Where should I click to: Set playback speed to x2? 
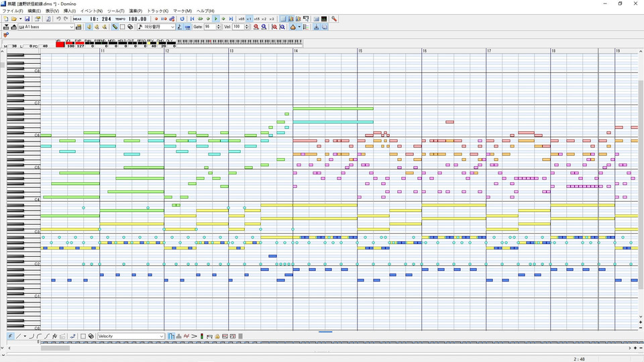pos(264,19)
